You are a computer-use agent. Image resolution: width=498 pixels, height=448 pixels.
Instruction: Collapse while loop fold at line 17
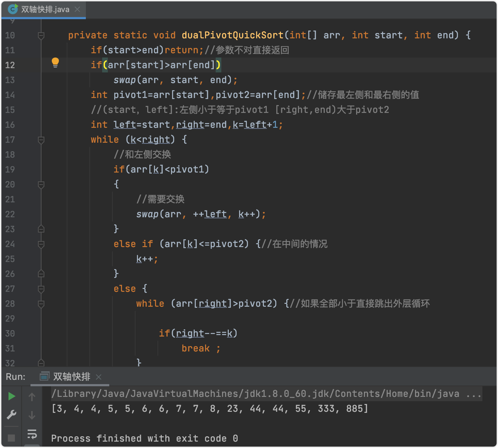41,140
